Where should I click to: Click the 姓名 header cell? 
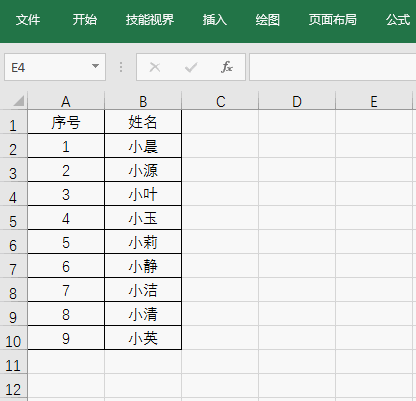(143, 122)
